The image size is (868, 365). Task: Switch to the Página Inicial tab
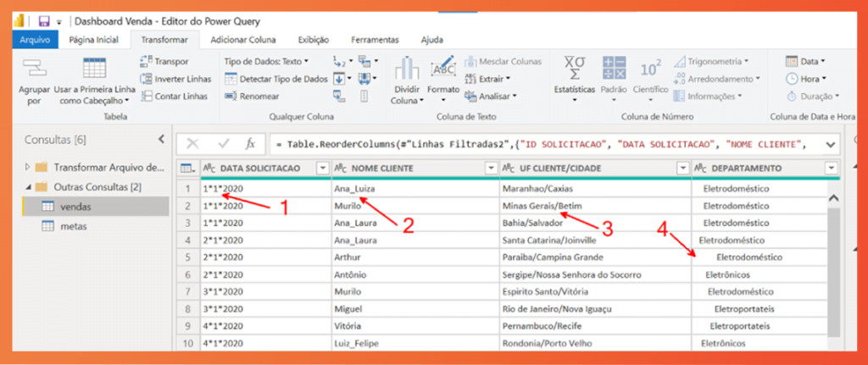pyautogui.click(x=93, y=40)
